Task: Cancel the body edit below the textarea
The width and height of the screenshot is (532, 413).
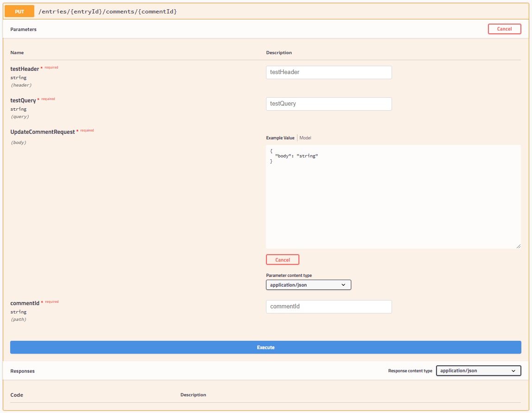Action: (x=282, y=260)
